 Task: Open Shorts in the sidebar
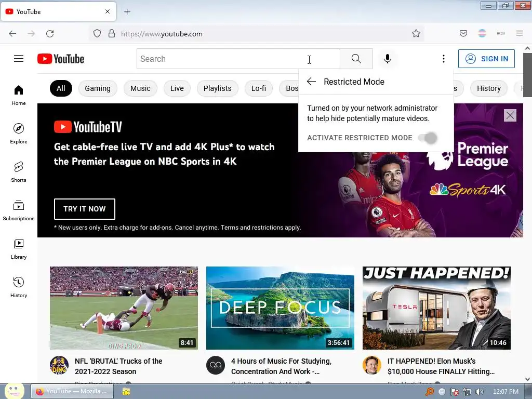pos(19,172)
